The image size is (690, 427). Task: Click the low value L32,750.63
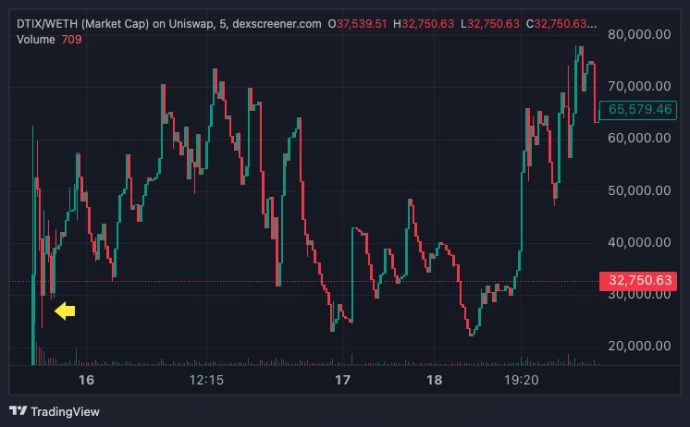(490, 24)
